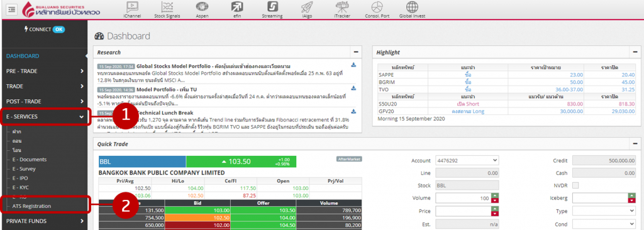644x230 pixels.
Task: Open E - IPO submenu item
Action: (21, 178)
